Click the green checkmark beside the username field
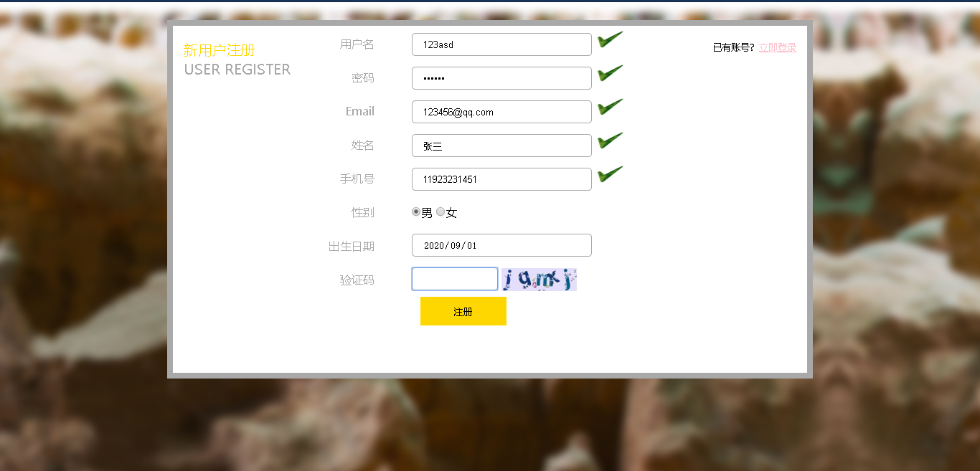Viewport: 980px width, 471px height. pyautogui.click(x=610, y=40)
